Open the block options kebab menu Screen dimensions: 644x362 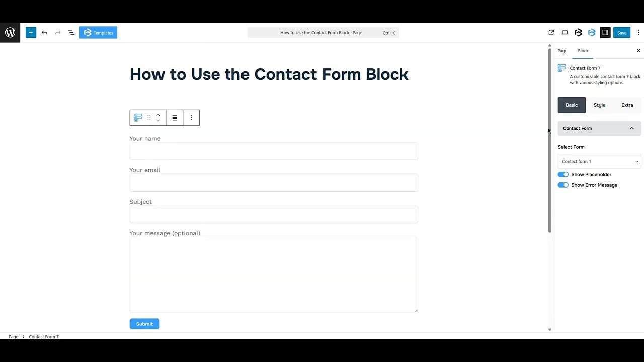(x=191, y=117)
